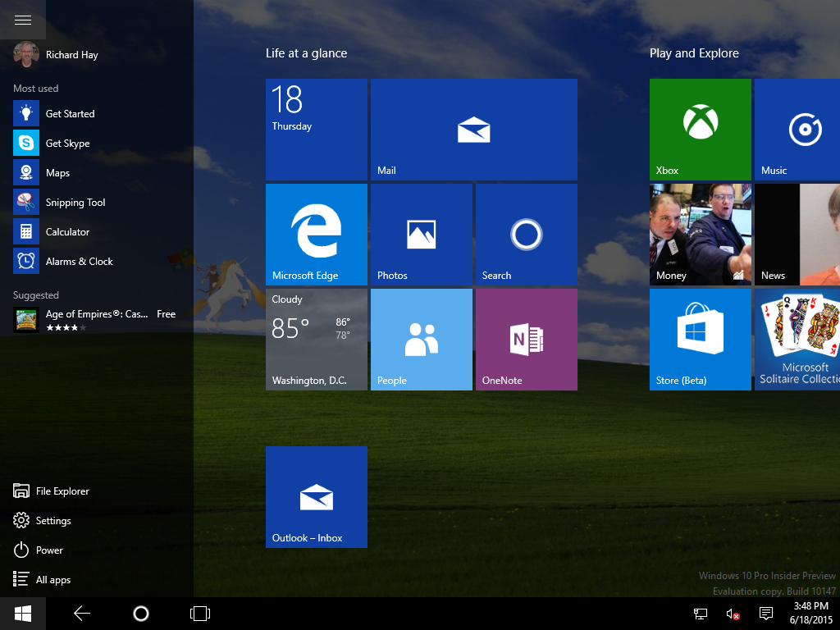Open the OneNote tile
840x630 pixels.
526,339
